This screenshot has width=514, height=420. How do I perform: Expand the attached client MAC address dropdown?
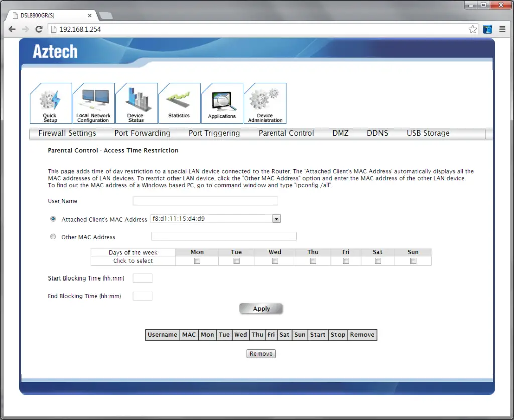[x=276, y=219]
